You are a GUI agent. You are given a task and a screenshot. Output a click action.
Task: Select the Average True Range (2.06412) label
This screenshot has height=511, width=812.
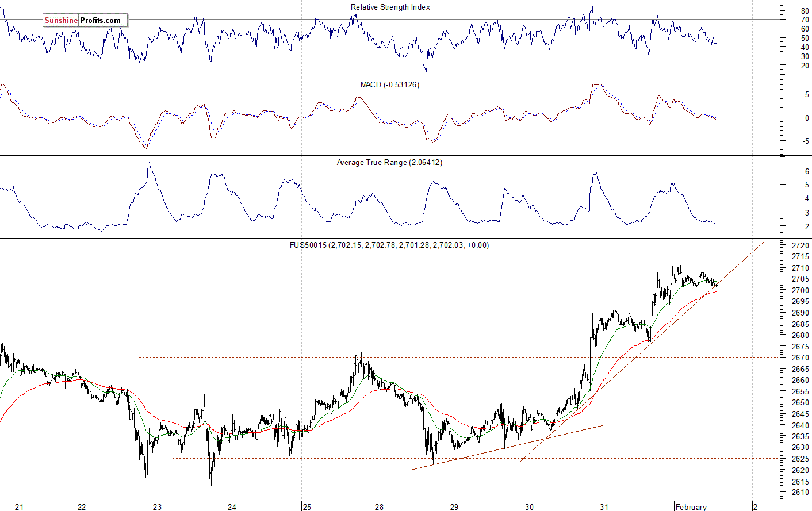[x=389, y=163]
